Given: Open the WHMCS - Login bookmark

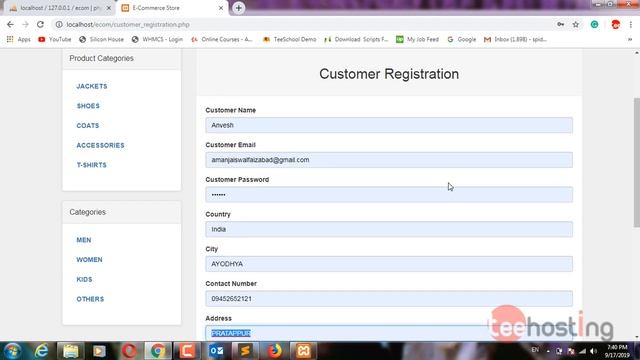Looking at the screenshot, I should tap(157, 39).
